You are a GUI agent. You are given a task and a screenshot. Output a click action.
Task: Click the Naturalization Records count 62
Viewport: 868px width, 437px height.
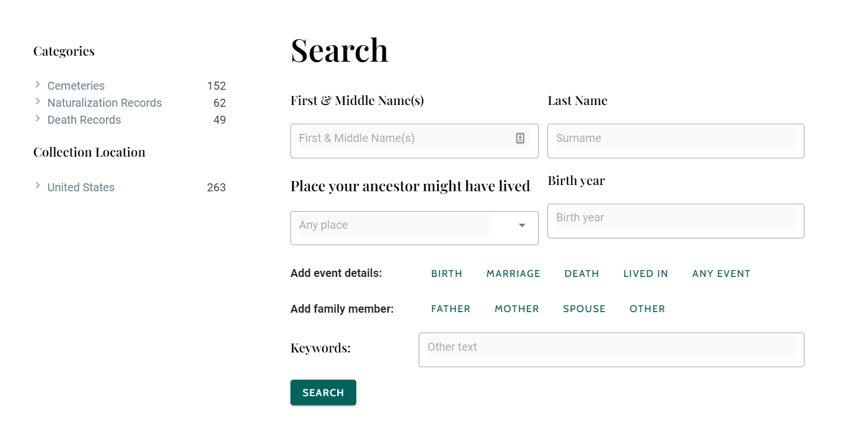click(220, 103)
